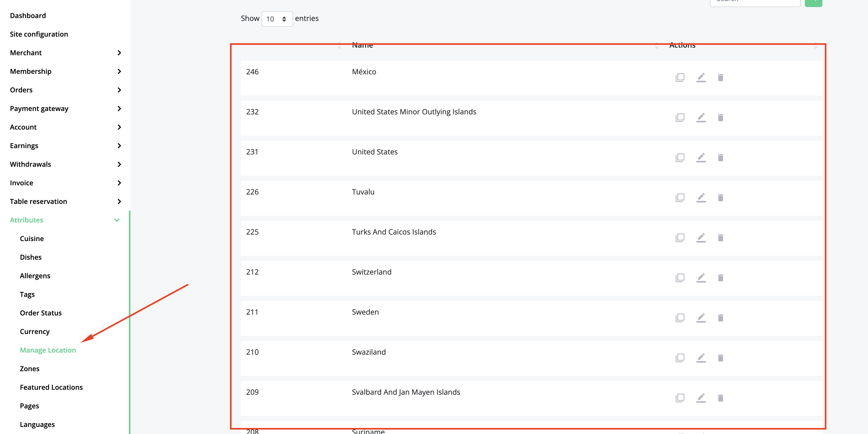Duplicate Turks And Caicos Islands row

(x=680, y=238)
